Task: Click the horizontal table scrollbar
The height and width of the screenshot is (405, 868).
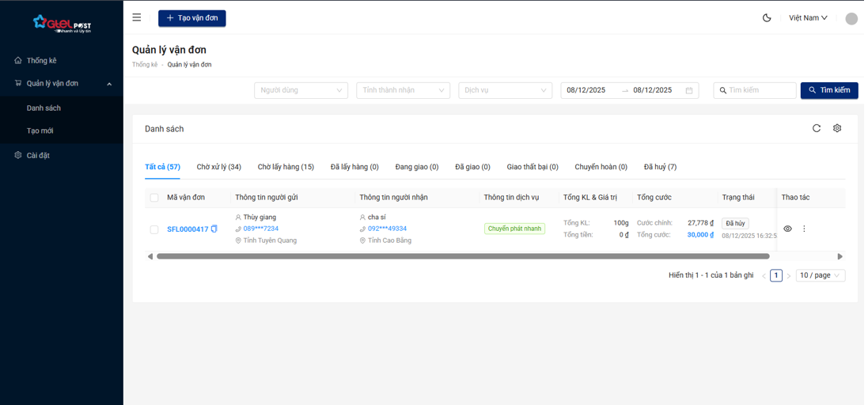Action: pyautogui.click(x=463, y=256)
